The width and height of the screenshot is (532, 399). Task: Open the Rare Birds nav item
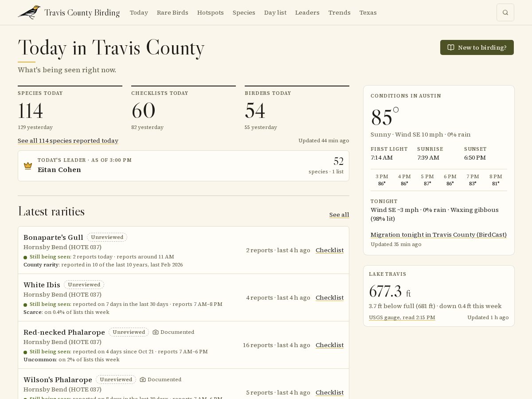click(172, 12)
